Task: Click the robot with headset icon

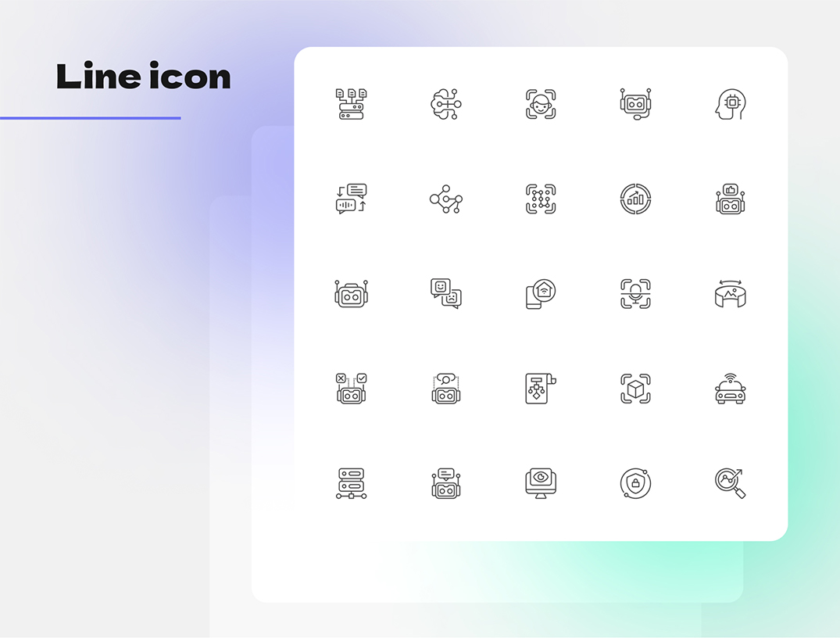Action: 635,104
